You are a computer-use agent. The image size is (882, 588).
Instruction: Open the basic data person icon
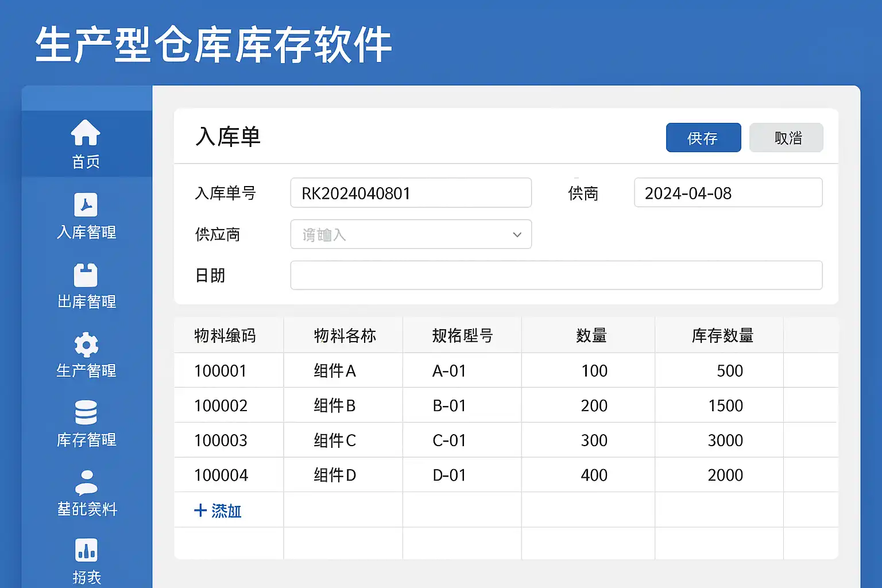click(x=86, y=482)
